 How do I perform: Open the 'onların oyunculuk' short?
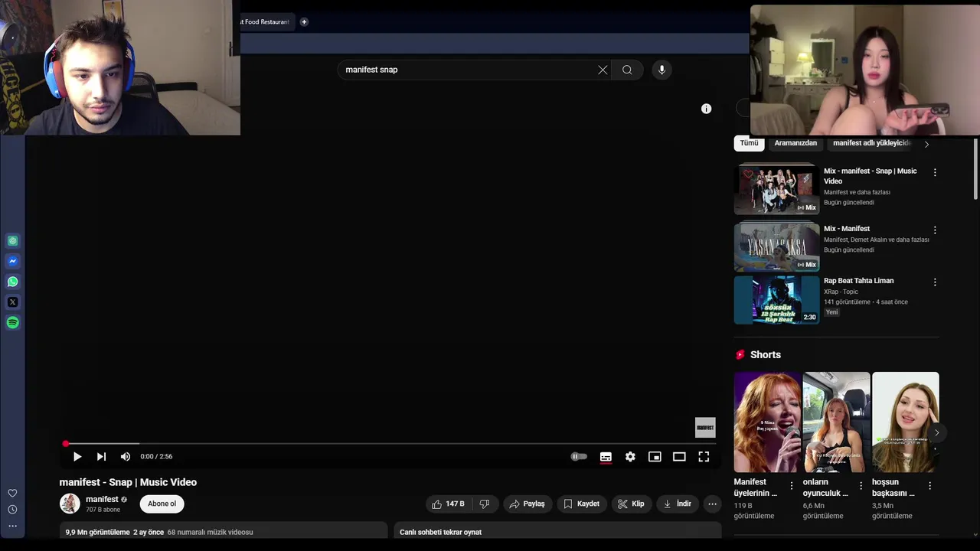[836, 422]
